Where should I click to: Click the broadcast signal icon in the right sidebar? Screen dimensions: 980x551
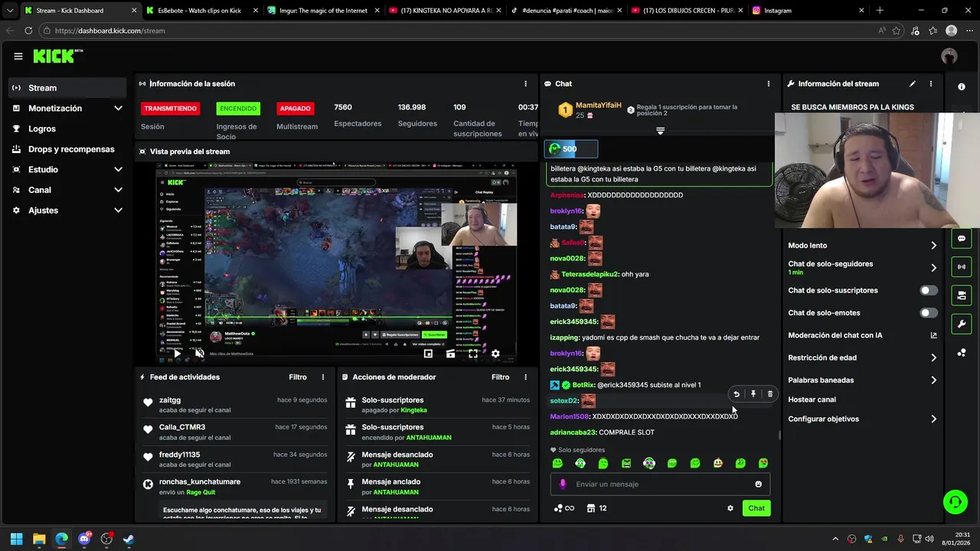point(962,267)
